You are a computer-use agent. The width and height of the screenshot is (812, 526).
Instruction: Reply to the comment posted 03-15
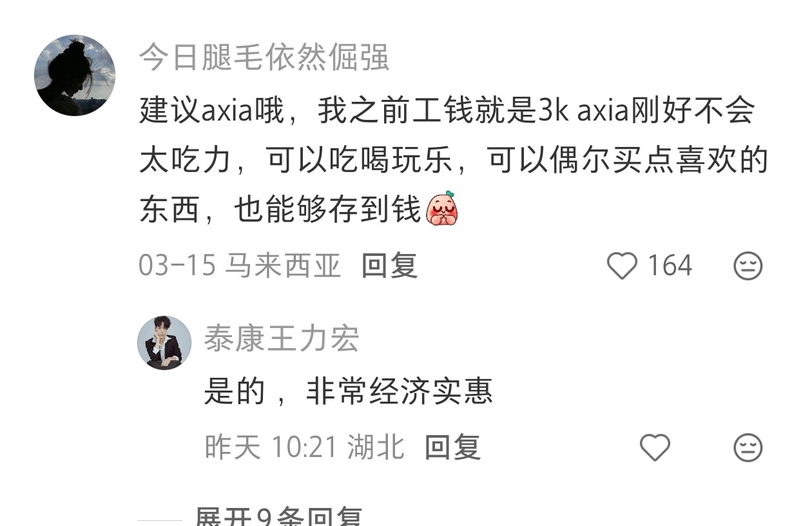coord(389,266)
